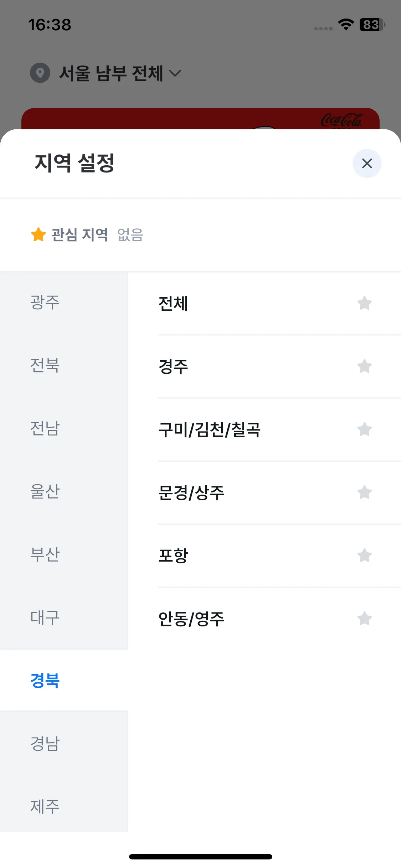Star the 포항 region
The height and width of the screenshot is (868, 401).
point(364,556)
